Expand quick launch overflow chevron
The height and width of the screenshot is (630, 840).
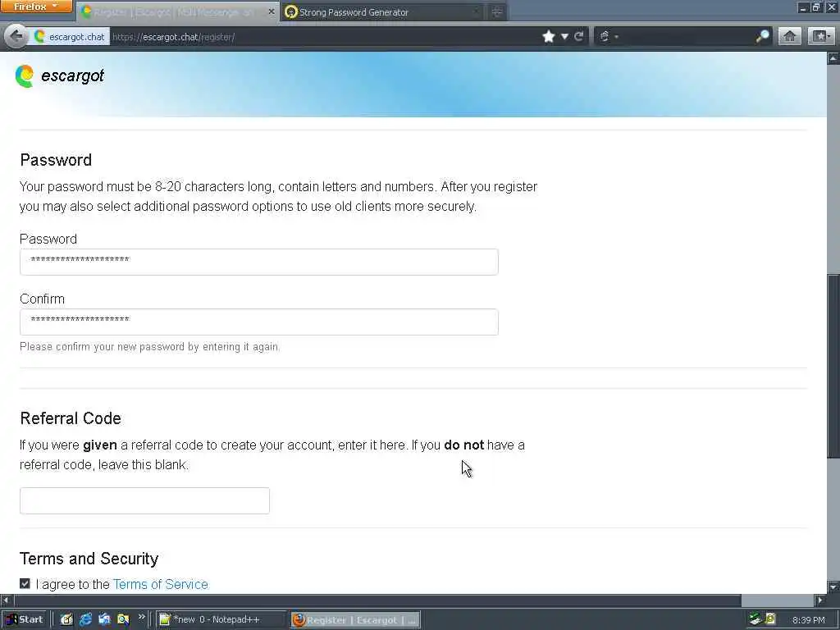click(x=141, y=617)
